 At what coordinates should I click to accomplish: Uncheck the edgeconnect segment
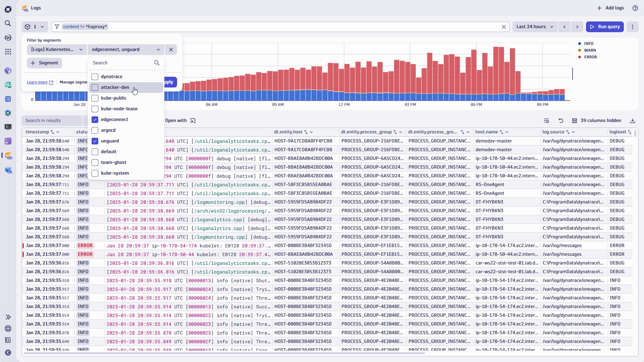[95, 119]
